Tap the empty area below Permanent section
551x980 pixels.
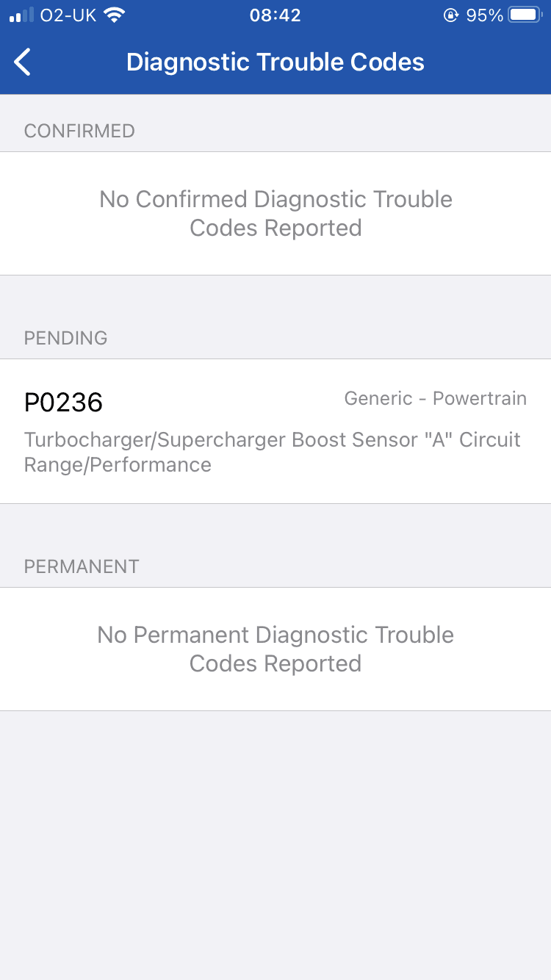tap(275, 845)
